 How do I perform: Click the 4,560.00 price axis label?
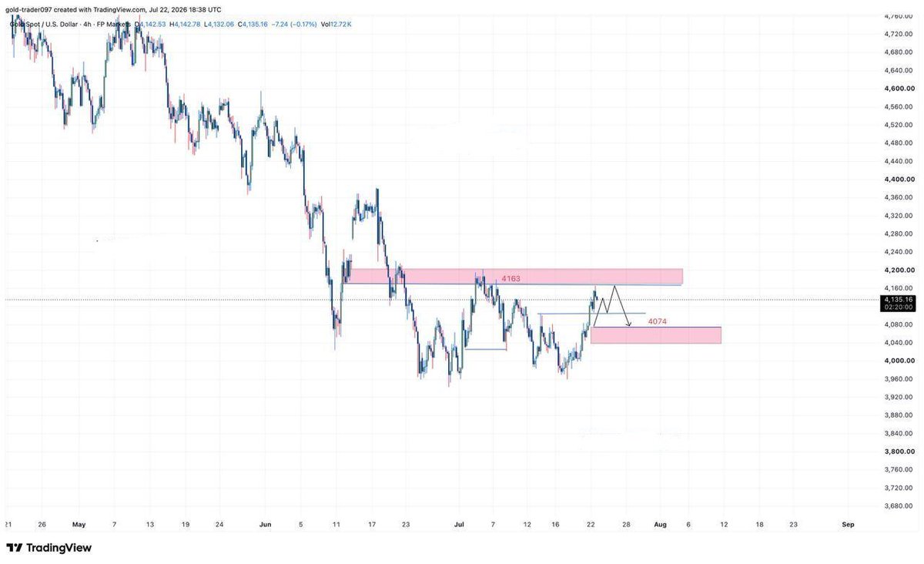pyautogui.click(x=899, y=106)
